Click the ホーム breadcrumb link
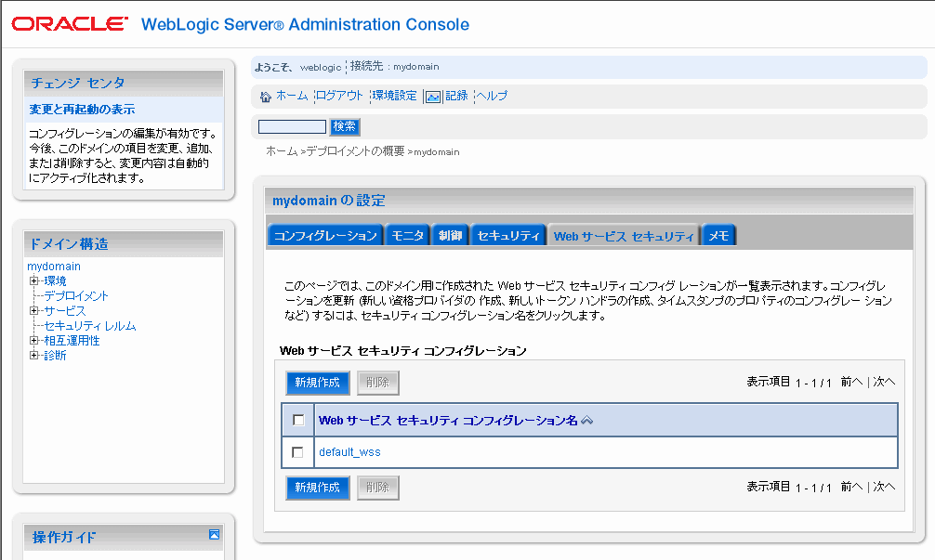The image size is (935, 560). point(282,151)
